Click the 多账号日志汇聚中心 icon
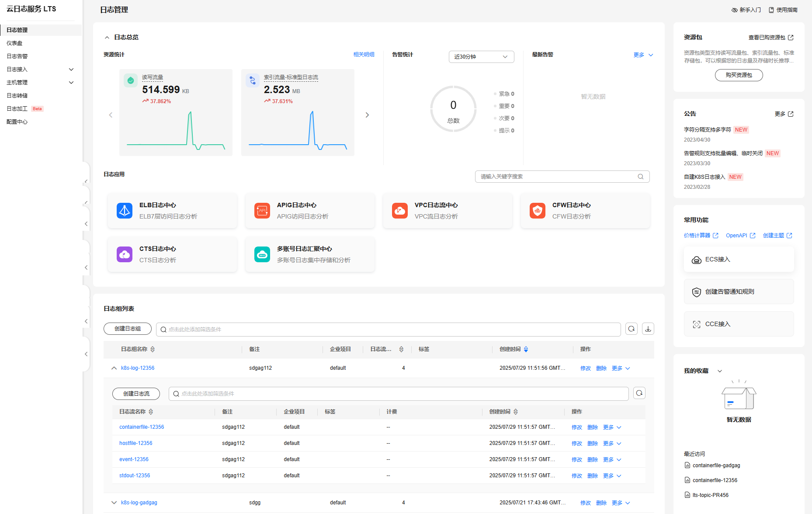Screen dimensions: 812x514 click(262, 254)
